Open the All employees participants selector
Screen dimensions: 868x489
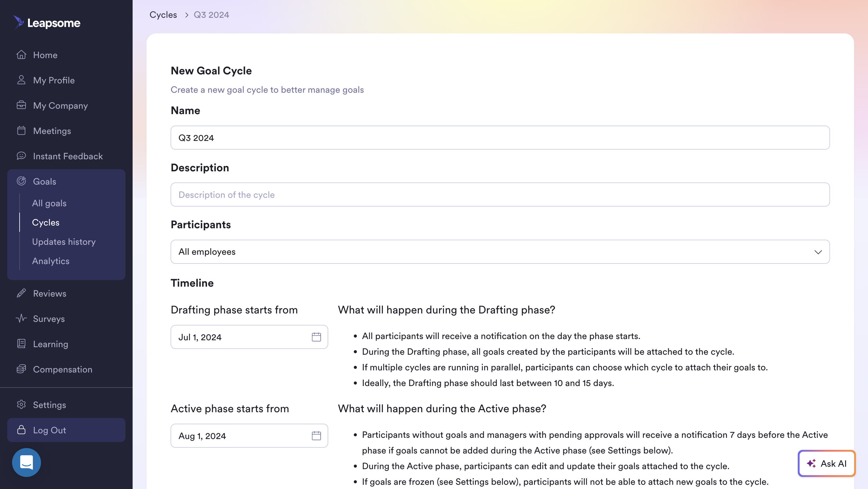click(500, 252)
